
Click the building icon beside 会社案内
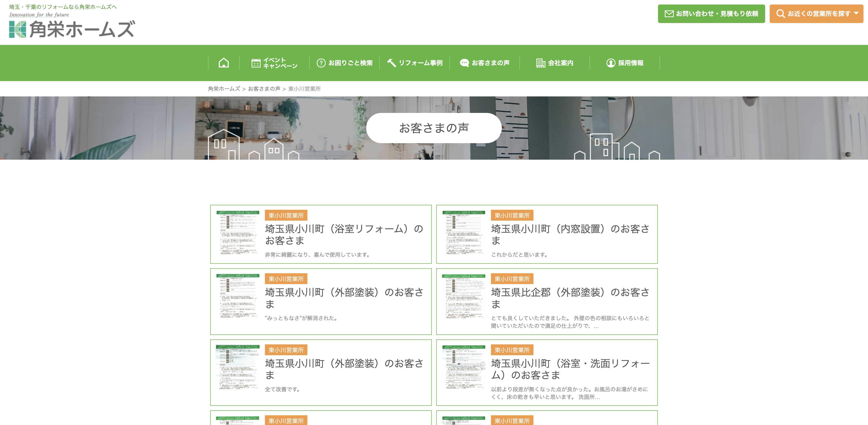point(541,63)
